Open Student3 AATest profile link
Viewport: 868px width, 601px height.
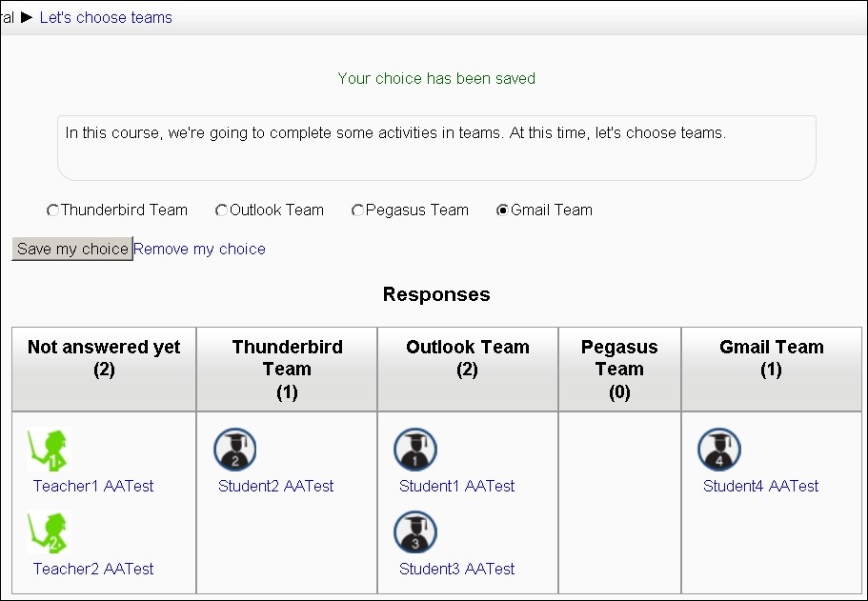pyautogui.click(x=456, y=569)
